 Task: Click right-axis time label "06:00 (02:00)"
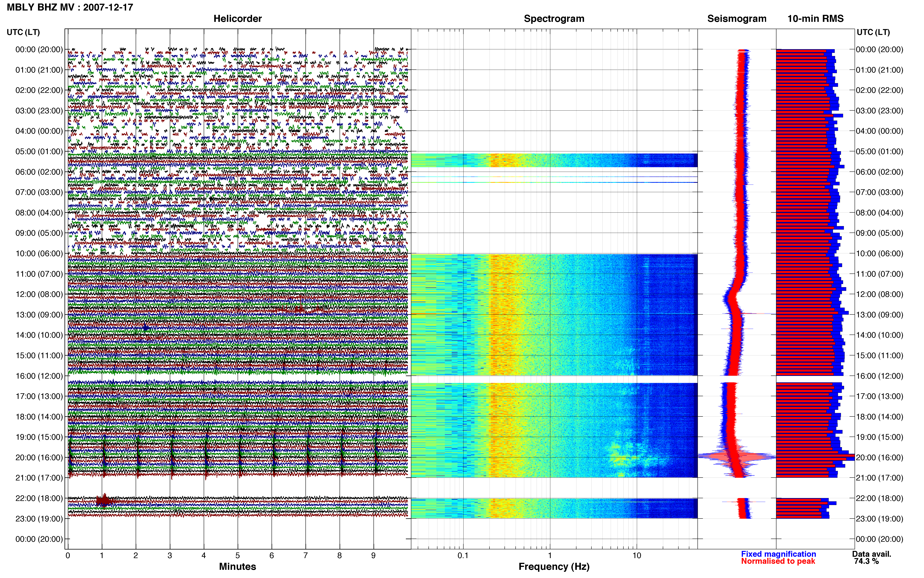click(879, 172)
